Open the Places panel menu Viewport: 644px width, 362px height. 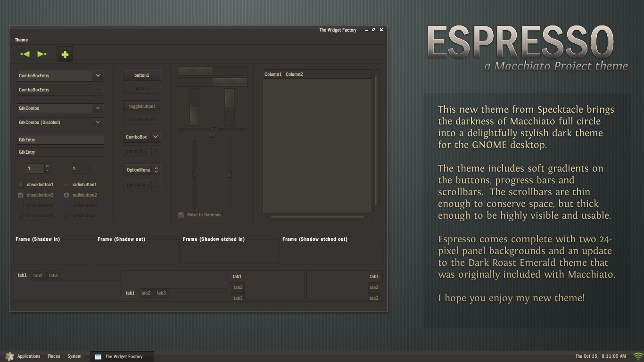pyautogui.click(x=54, y=356)
